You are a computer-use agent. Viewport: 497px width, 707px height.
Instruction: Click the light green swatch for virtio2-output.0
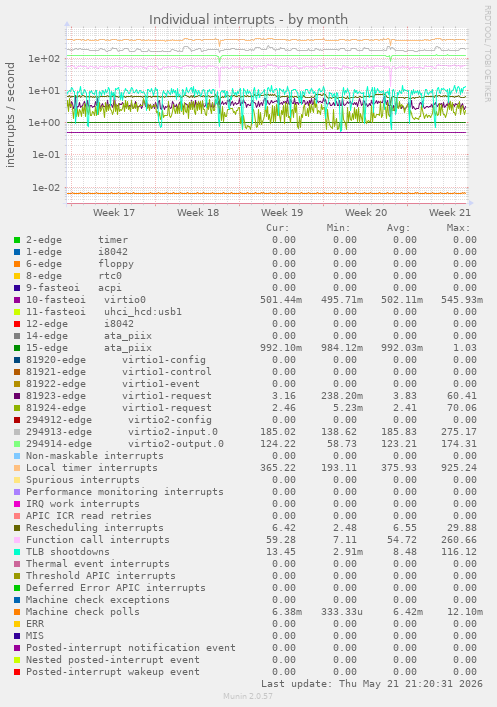[x=17, y=444]
